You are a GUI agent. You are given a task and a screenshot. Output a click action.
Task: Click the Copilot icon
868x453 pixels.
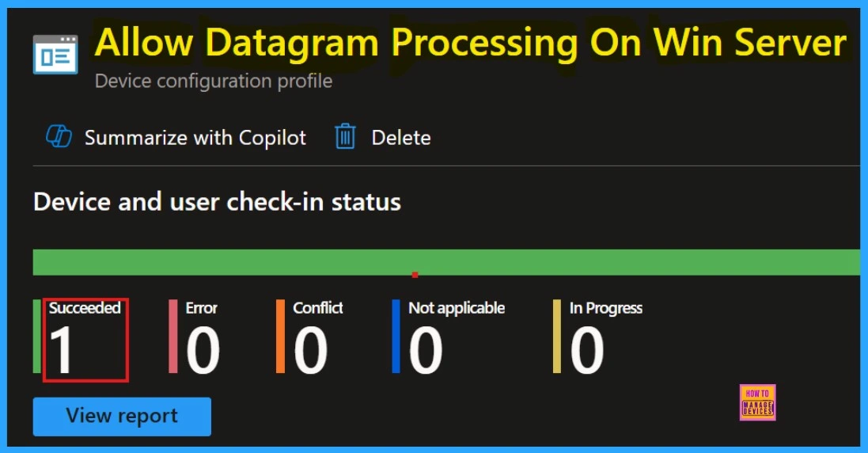pos(59,137)
